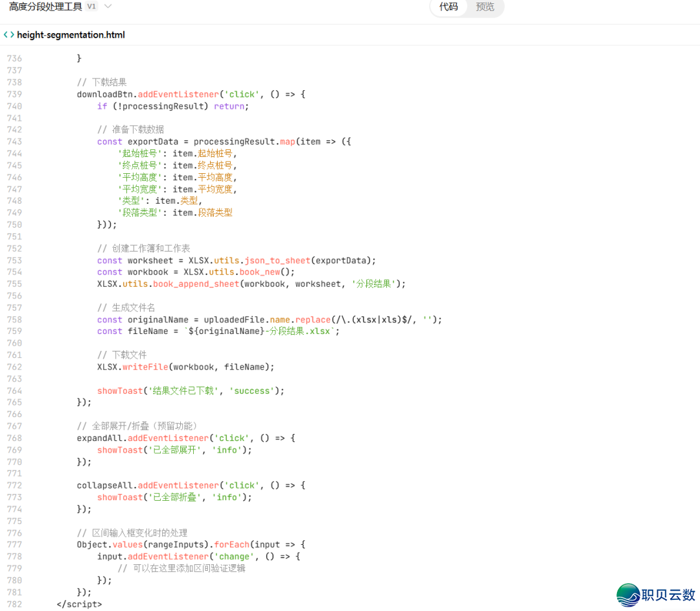Click line number 739
This screenshot has width=700, height=611.
pos(14,94)
